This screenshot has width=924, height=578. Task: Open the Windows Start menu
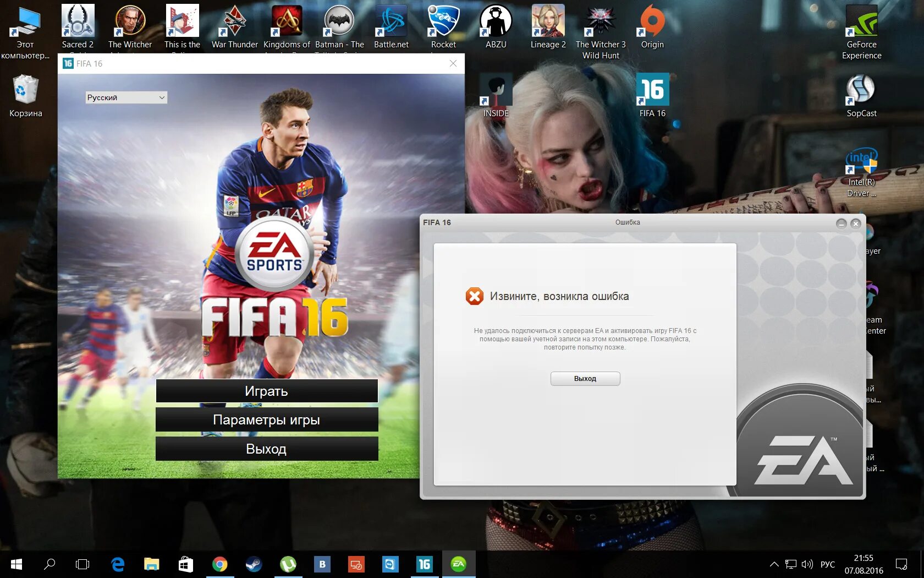[16, 564]
